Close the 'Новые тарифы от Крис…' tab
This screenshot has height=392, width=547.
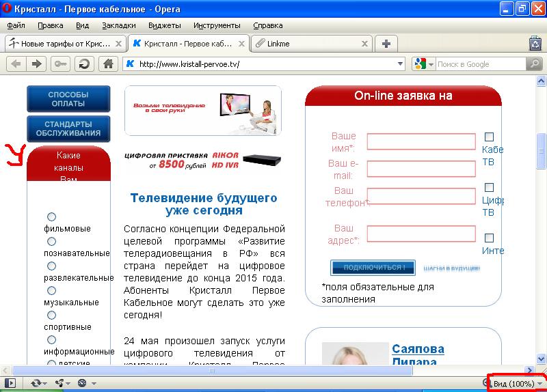pos(118,44)
